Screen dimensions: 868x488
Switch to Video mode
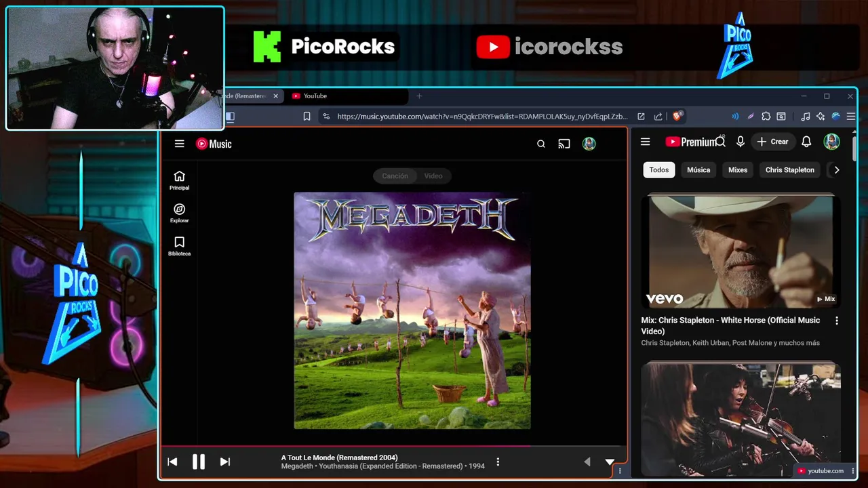pyautogui.click(x=433, y=176)
